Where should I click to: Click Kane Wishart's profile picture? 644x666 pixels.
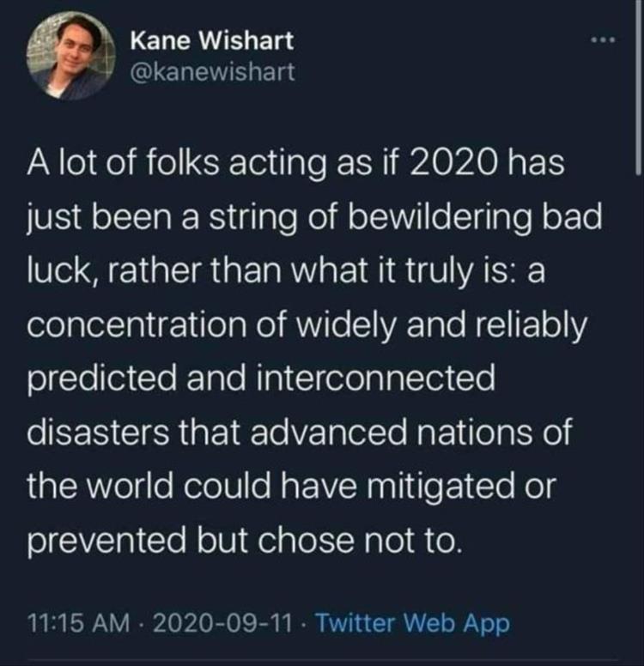pos(71,56)
